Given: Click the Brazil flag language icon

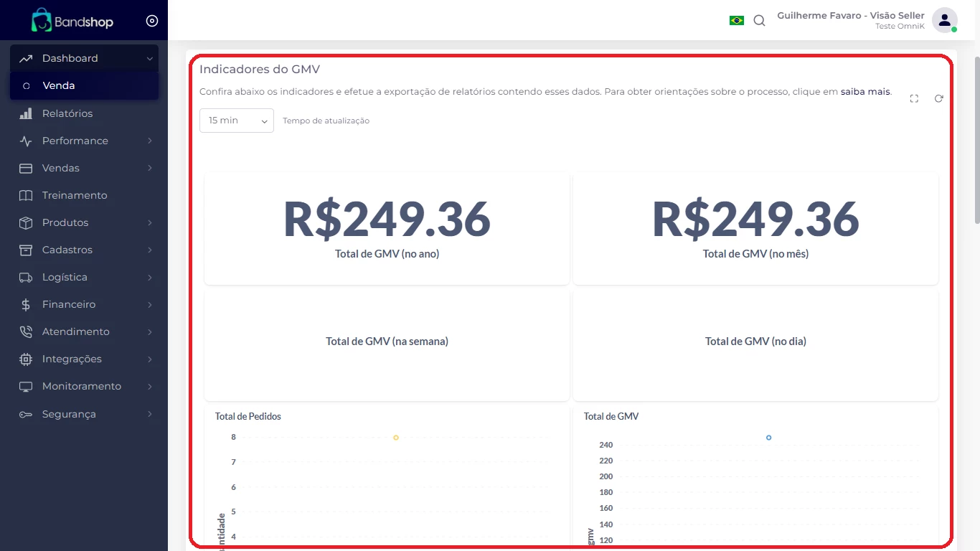Looking at the screenshot, I should pos(737,20).
